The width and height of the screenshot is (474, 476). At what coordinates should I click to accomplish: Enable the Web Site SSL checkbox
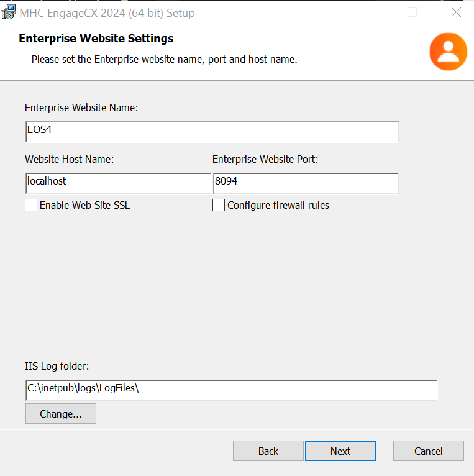pyautogui.click(x=31, y=205)
